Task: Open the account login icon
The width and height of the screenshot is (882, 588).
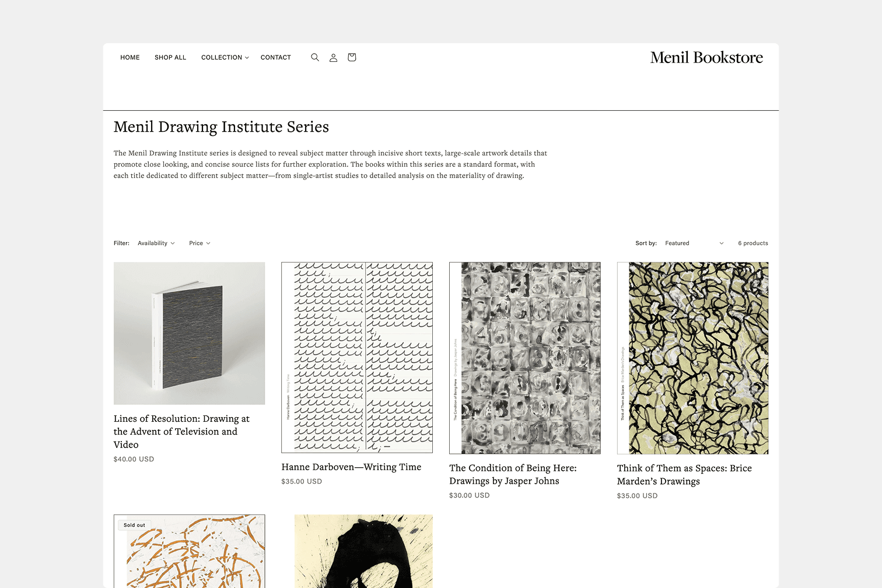Action: point(333,57)
